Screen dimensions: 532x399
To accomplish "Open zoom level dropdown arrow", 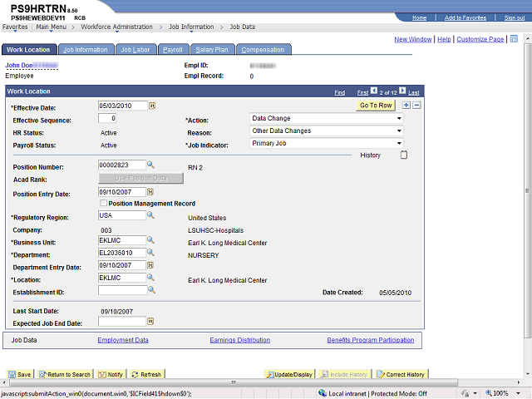I will (518, 393).
